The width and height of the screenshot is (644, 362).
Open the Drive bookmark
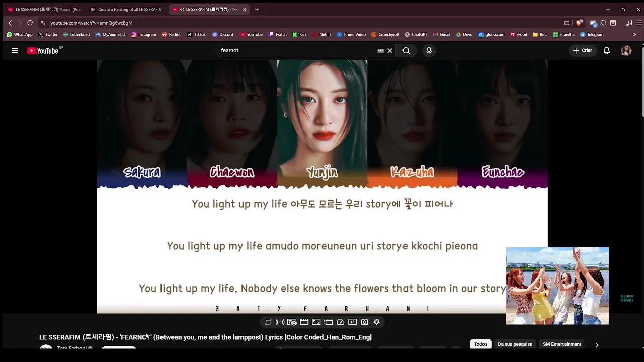pos(464,35)
